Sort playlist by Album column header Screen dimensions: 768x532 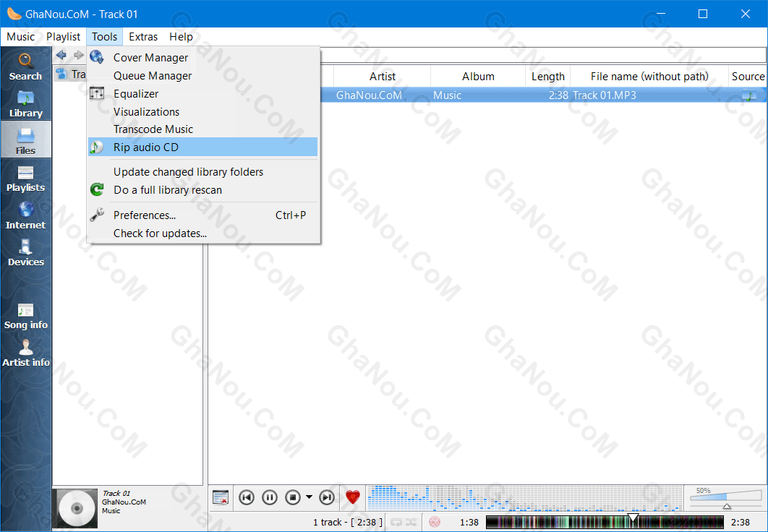(478, 77)
